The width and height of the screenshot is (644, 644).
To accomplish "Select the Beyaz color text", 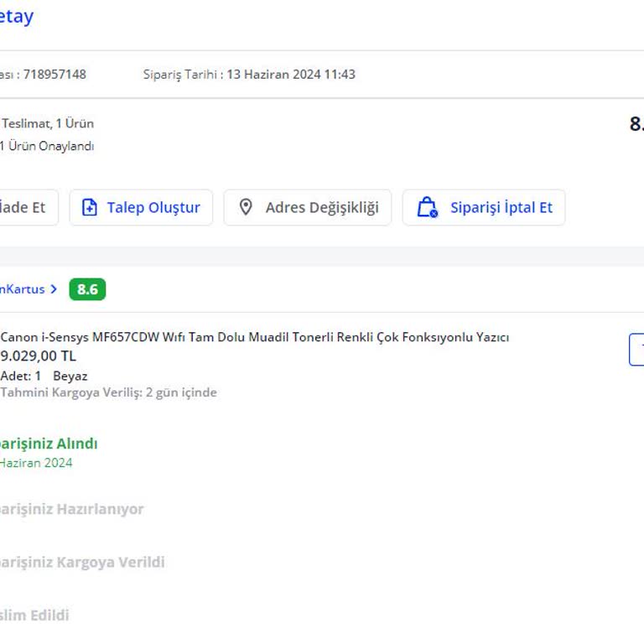I will tap(70, 376).
